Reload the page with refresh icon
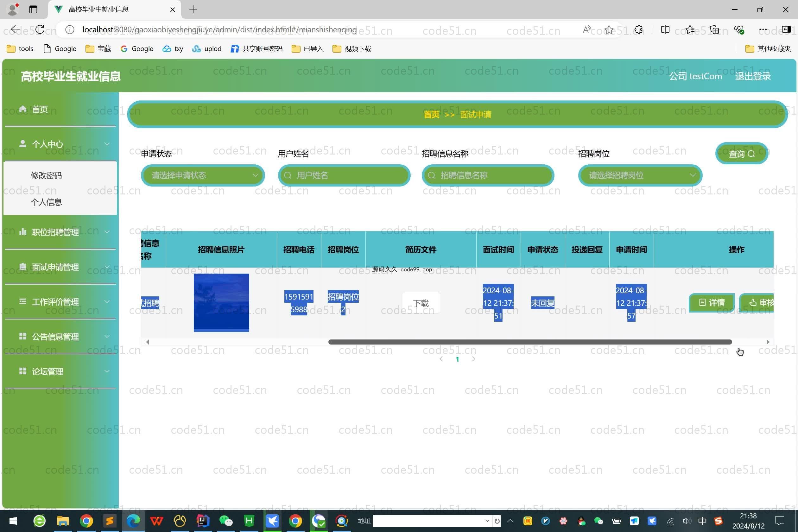This screenshot has width=798, height=532. point(40,30)
